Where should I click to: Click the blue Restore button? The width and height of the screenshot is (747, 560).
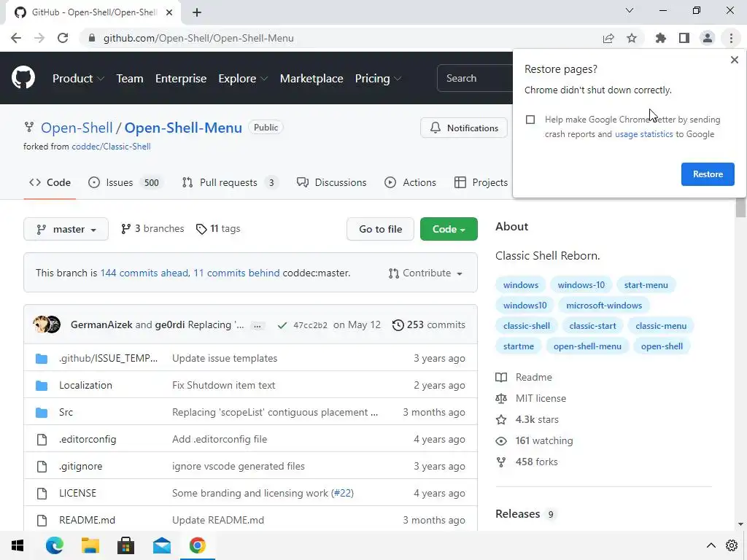pyautogui.click(x=708, y=174)
